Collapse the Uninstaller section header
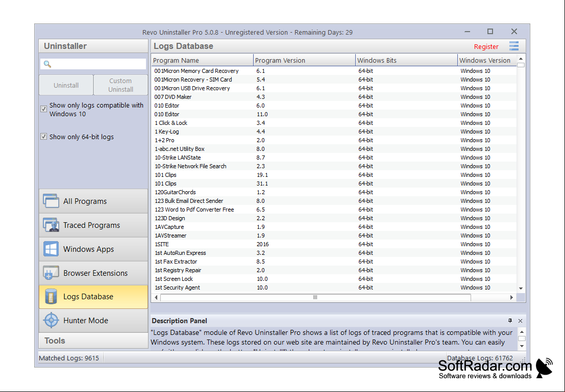This screenshot has height=392, width=565. coord(93,46)
